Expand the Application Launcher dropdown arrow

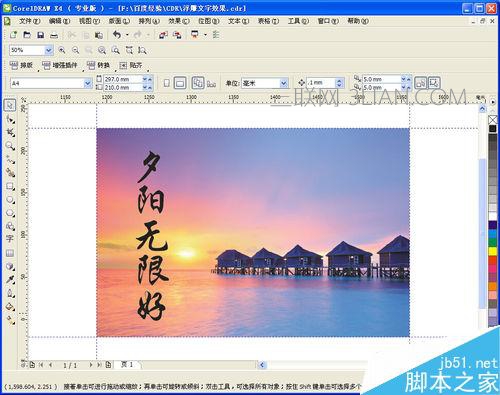[x=205, y=35]
